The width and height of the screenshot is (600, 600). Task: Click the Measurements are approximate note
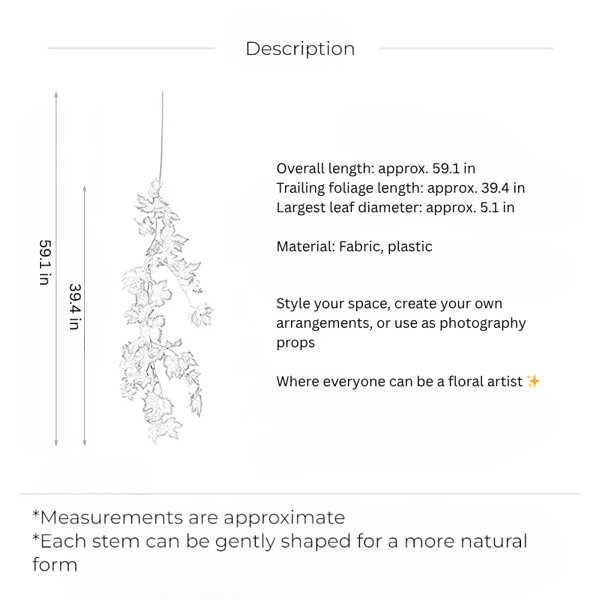189,517
